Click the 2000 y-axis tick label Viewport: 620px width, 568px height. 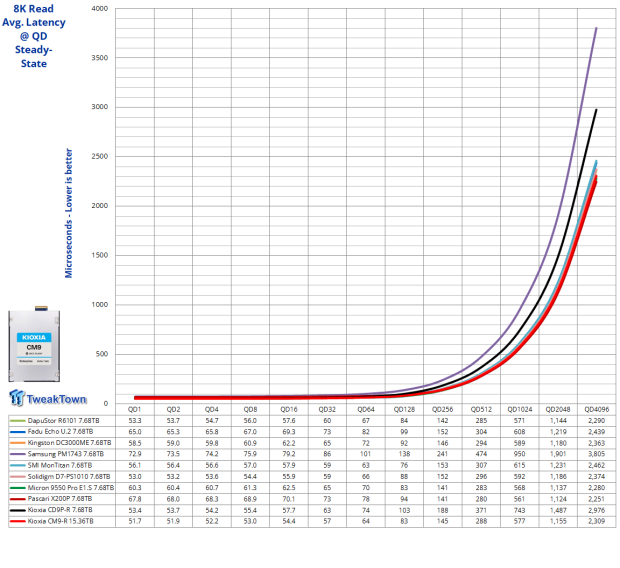(100, 206)
